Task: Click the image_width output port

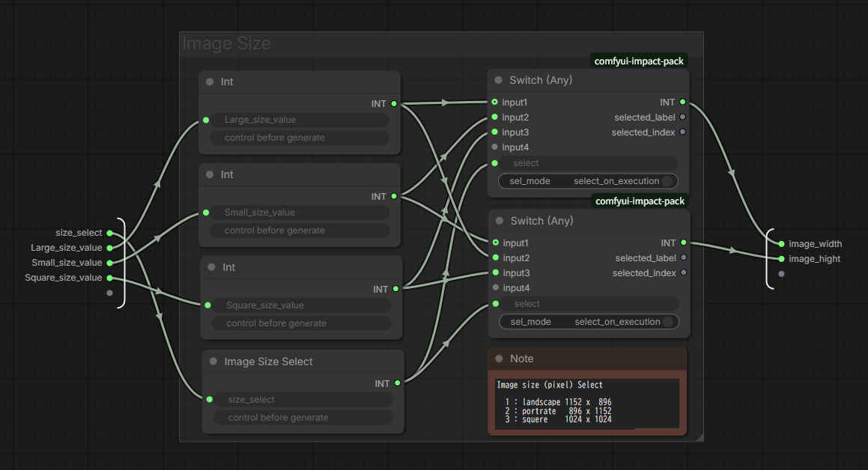Action: pyautogui.click(x=781, y=244)
